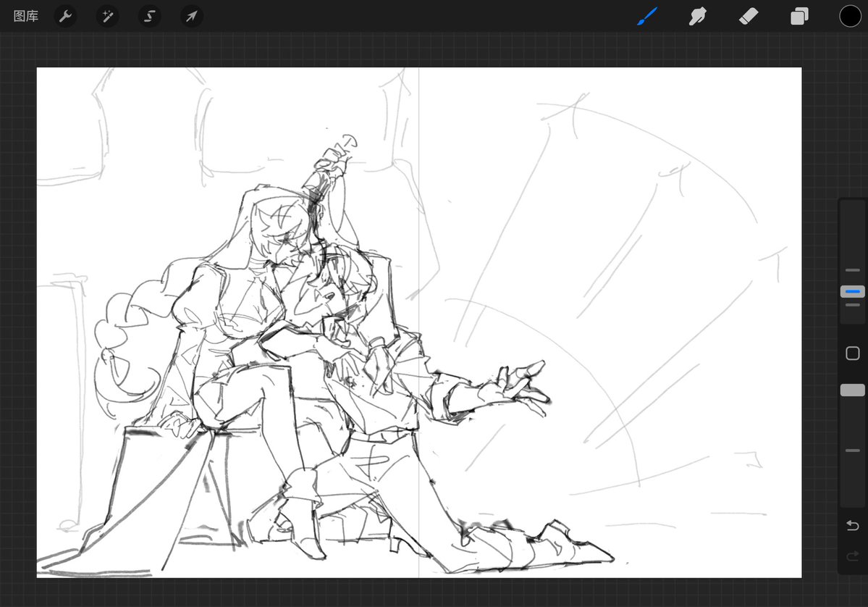Activate the Transform arrow tool
Screen dimensions: 868x607
[192, 16]
